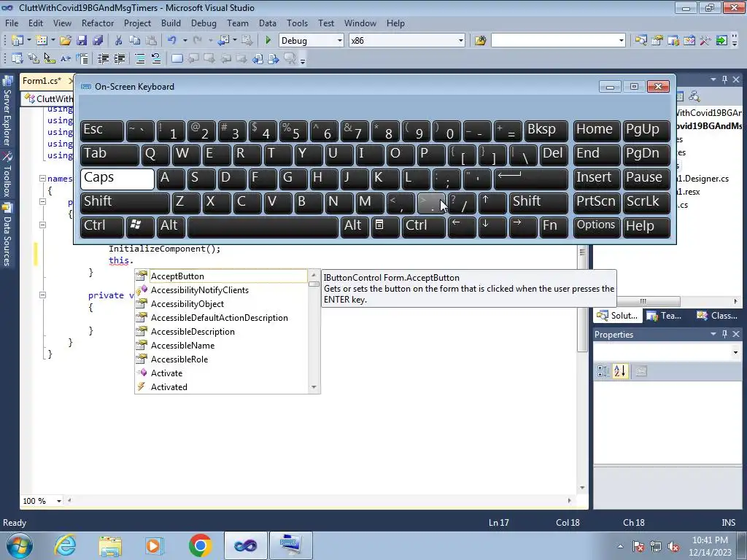The width and height of the screenshot is (747, 560).
Task: Click the New Project toolbar icon
Action: click(18, 41)
